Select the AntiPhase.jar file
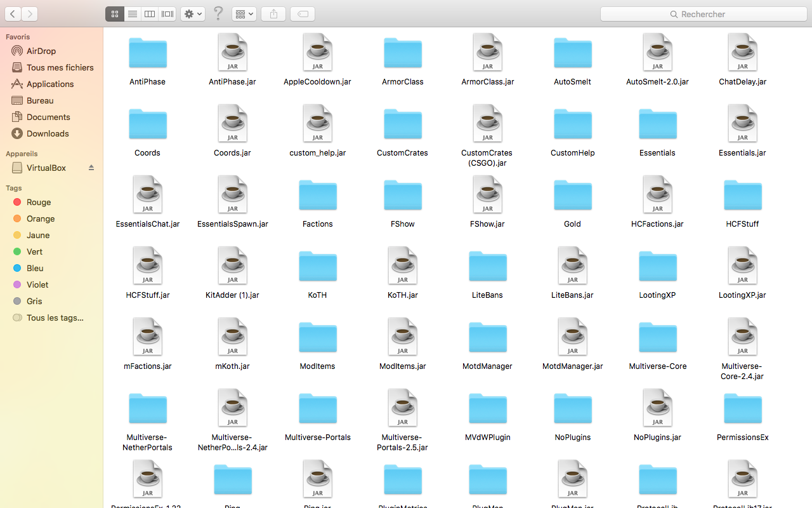This screenshot has width=812, height=508. click(233, 53)
